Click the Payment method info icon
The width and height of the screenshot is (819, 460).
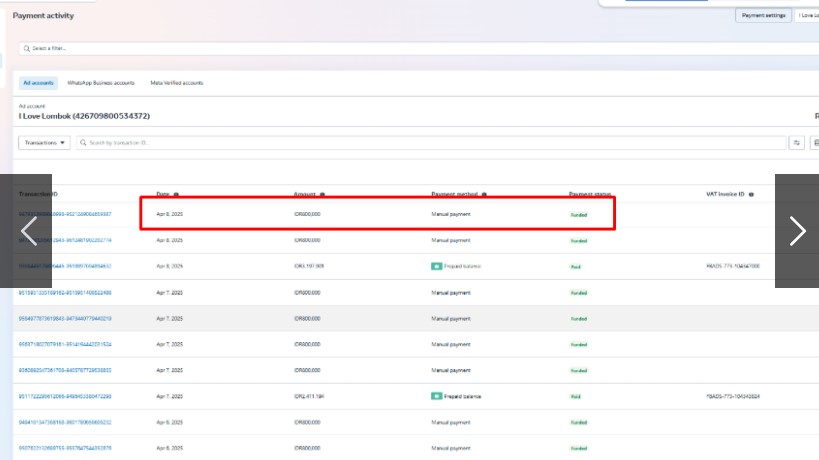(x=484, y=194)
